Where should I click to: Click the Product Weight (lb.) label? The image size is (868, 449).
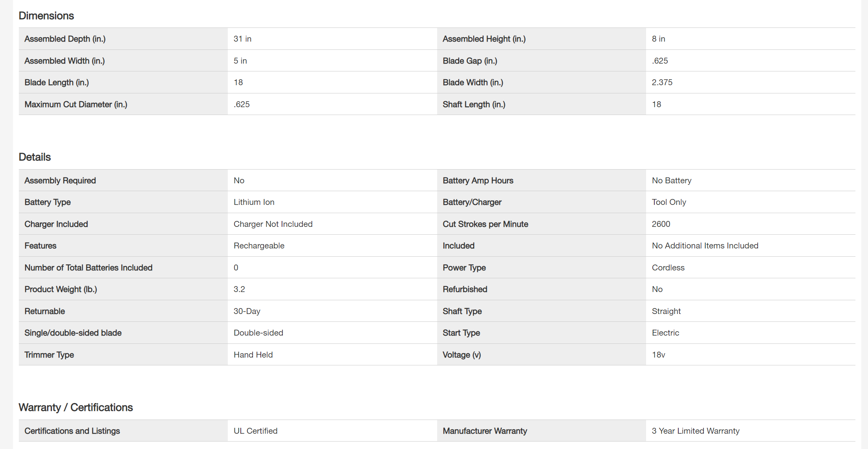coord(60,289)
